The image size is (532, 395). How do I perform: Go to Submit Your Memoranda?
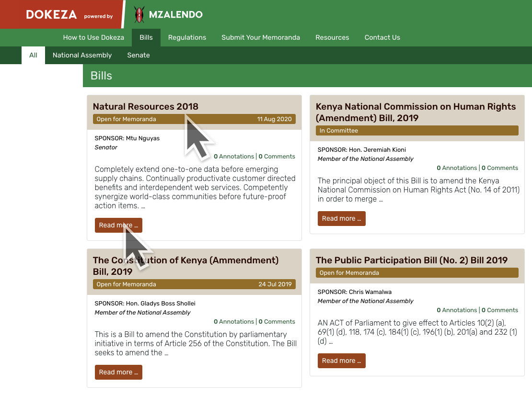pos(261,37)
